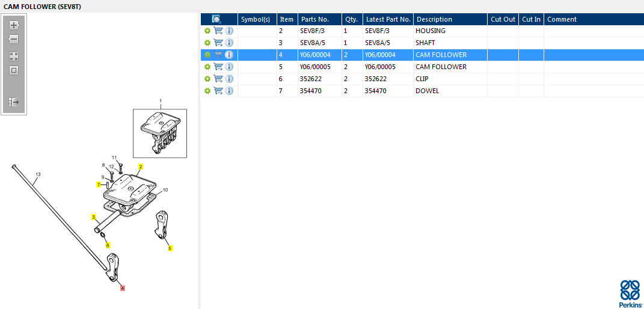Click Y06/00005 in Parts No. column

316,67
